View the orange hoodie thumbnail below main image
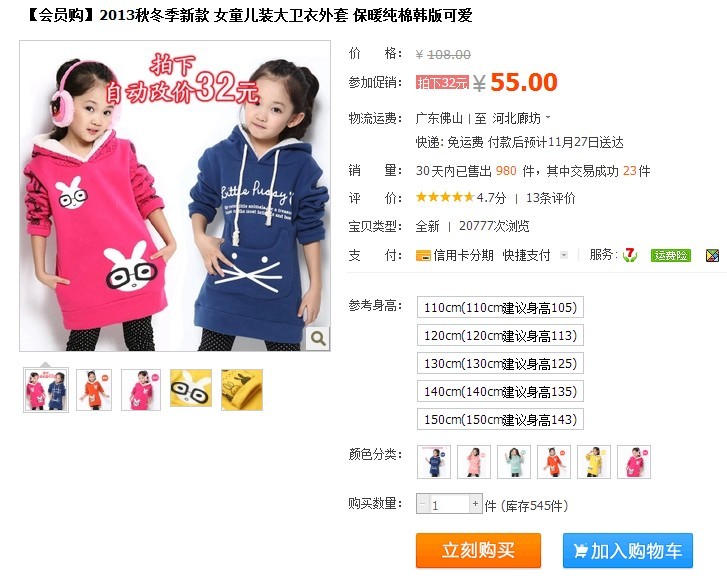The height and width of the screenshot is (581, 727). 94,390
